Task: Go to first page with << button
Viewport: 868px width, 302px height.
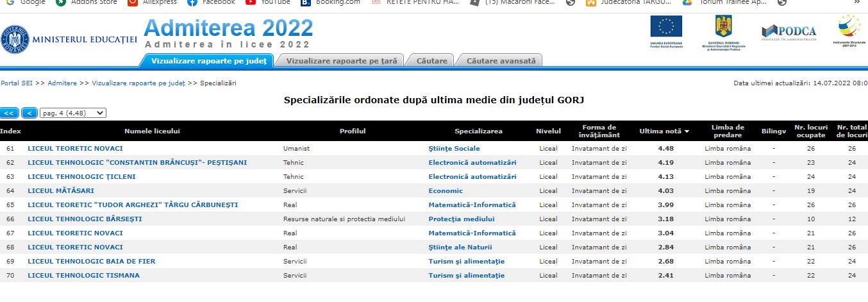Action: [x=9, y=113]
